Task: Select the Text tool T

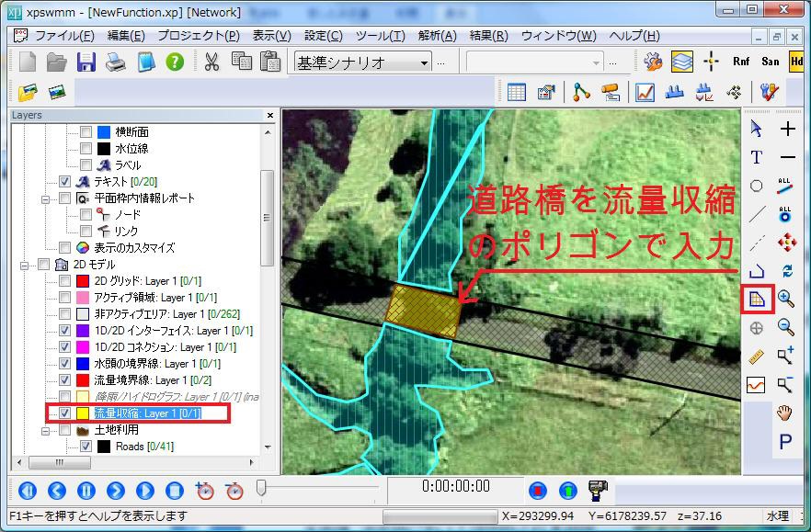Action: pos(756,157)
